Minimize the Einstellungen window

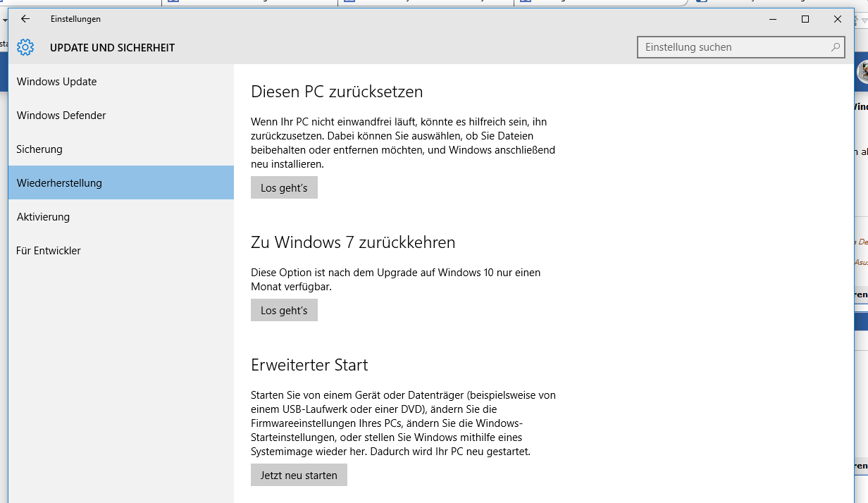(x=773, y=19)
